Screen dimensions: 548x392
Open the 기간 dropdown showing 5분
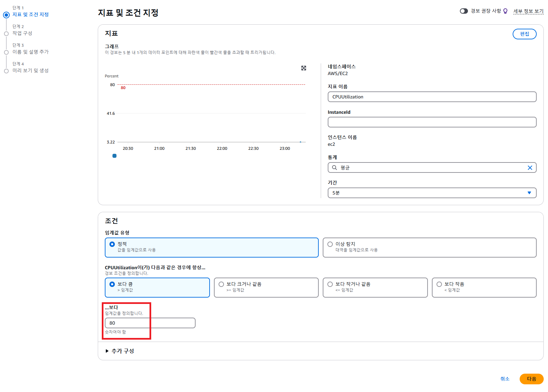point(432,193)
